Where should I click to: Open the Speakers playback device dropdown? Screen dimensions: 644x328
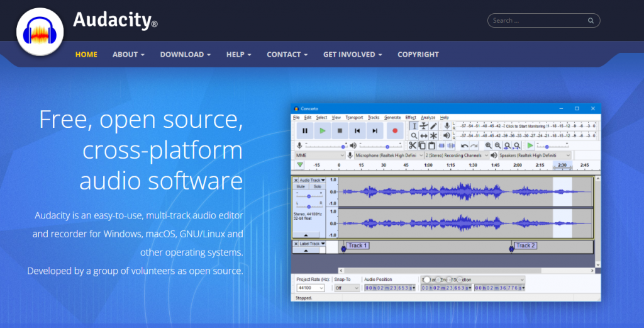coord(535,156)
